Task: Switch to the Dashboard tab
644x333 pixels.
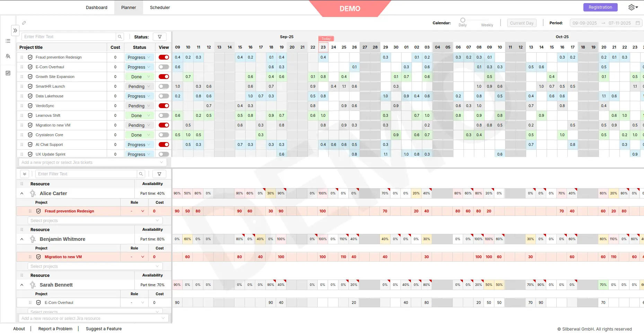Action: [x=96, y=7]
